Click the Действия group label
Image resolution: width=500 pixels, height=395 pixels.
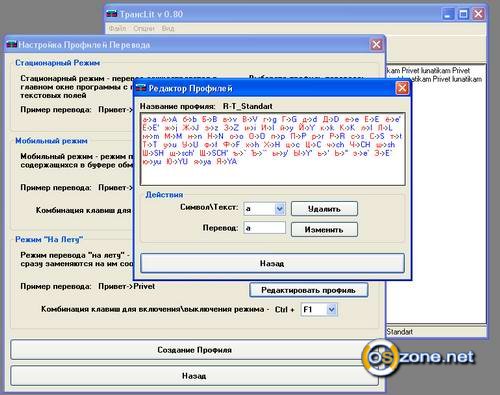click(x=164, y=195)
